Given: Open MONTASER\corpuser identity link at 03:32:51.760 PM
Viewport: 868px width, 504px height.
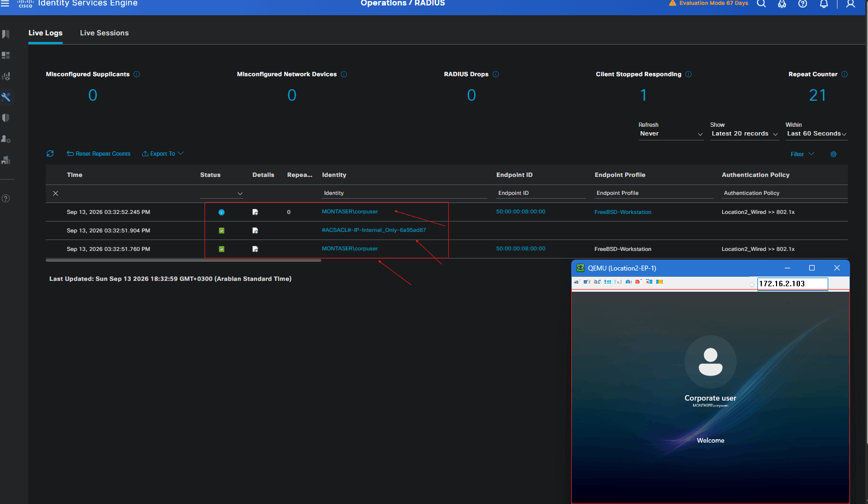Looking at the screenshot, I should click(x=350, y=249).
